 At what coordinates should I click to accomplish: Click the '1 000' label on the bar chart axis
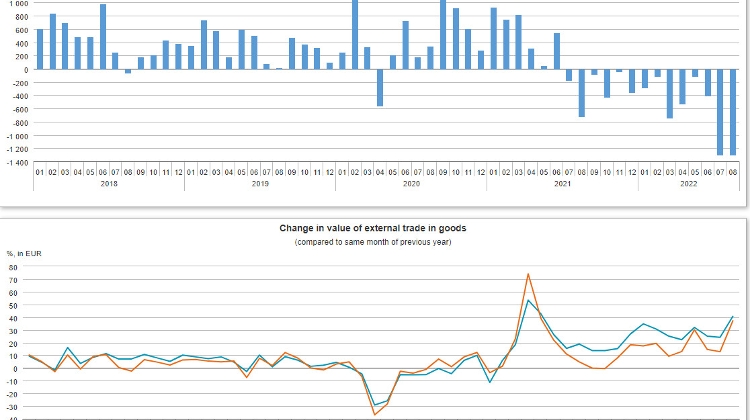tap(18, 4)
